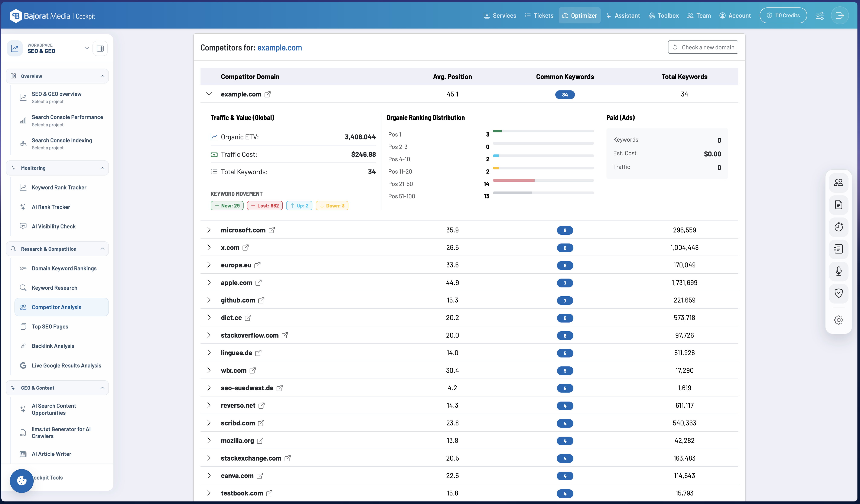
Task: Open external link icon for microsoft.com
Action: [272, 230]
